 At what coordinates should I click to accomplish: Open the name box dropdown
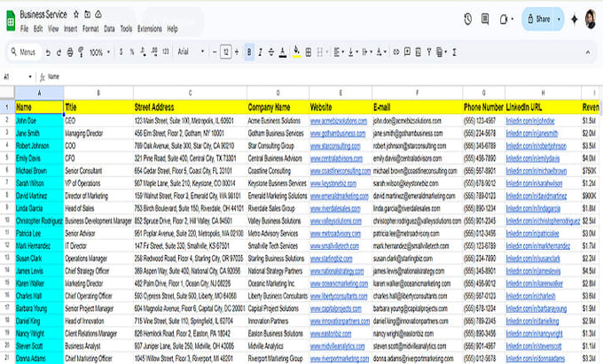click(30, 77)
